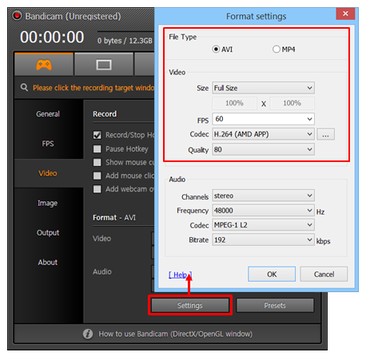Open the video Codec dropdown H.264 (AMD APP)
370x360 pixels.
pyautogui.click(x=263, y=134)
